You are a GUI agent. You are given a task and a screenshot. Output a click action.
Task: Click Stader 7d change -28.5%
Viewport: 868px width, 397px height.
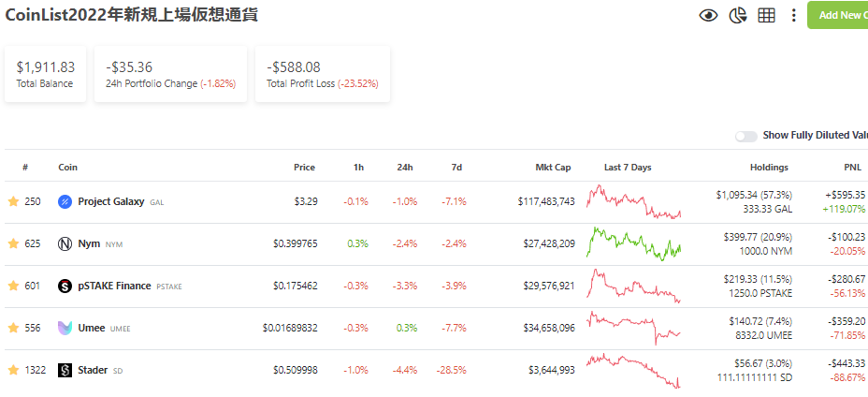[x=451, y=370]
